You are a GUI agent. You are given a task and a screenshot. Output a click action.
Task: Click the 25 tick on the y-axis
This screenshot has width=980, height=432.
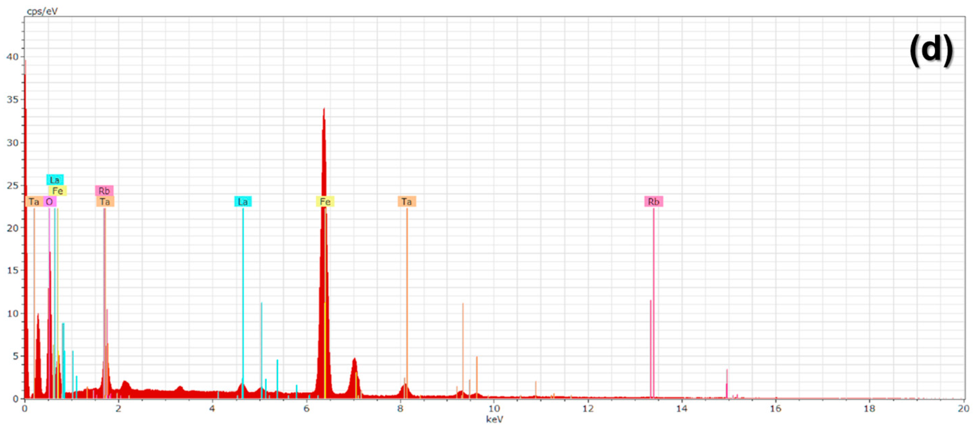(x=12, y=186)
